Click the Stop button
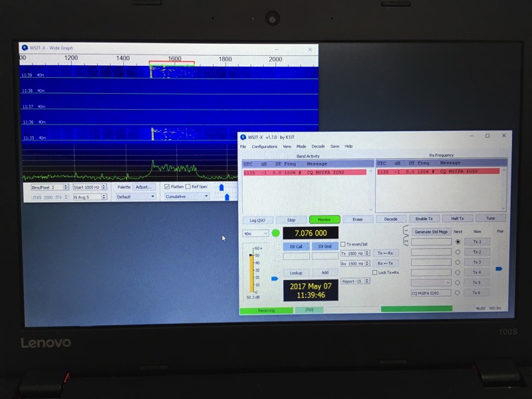This screenshot has width=532, height=399. click(x=291, y=220)
